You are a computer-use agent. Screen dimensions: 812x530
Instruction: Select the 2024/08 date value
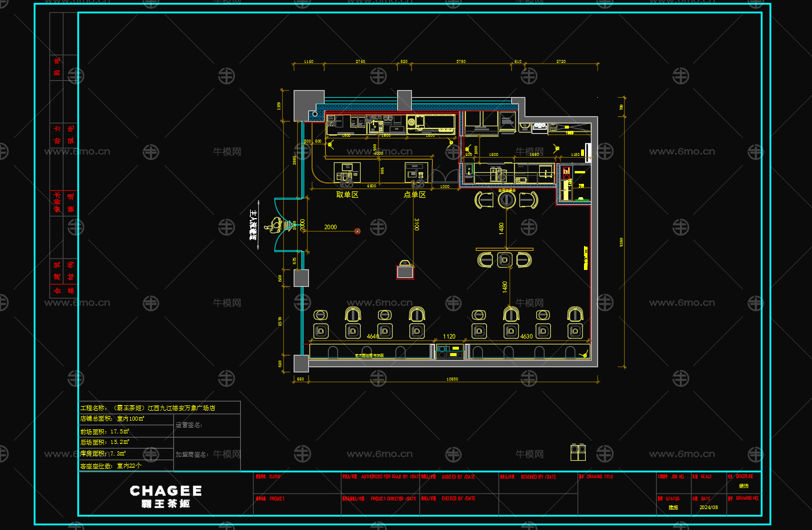708,507
